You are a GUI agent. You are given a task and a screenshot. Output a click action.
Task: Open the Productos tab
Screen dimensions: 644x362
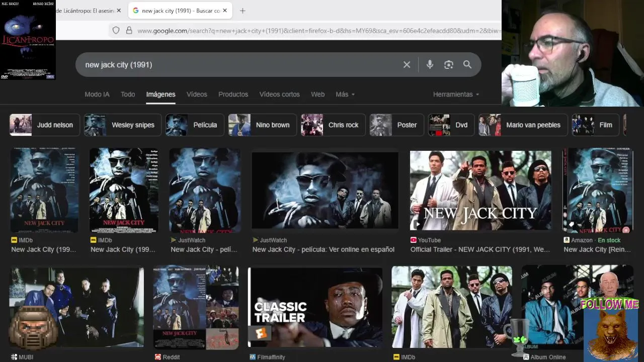pyautogui.click(x=233, y=94)
